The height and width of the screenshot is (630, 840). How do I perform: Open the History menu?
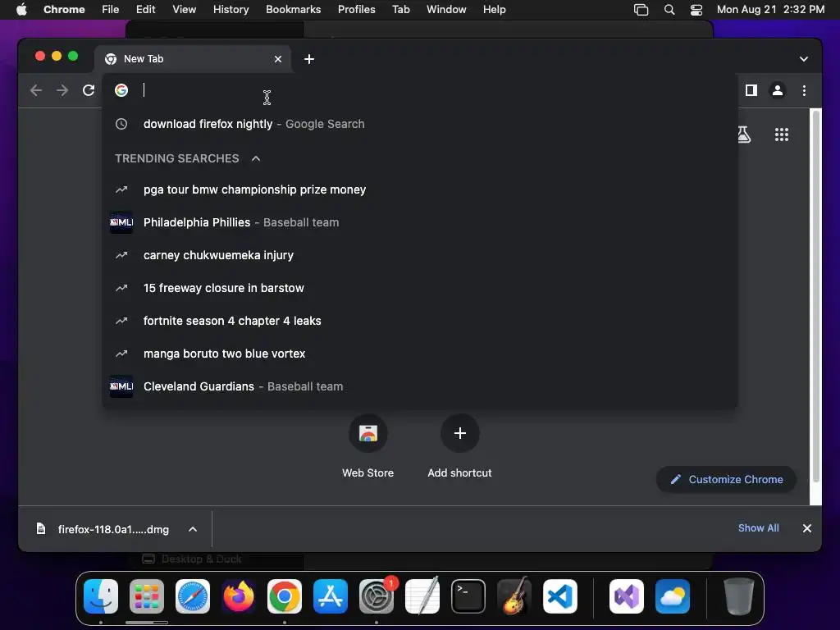231,9
